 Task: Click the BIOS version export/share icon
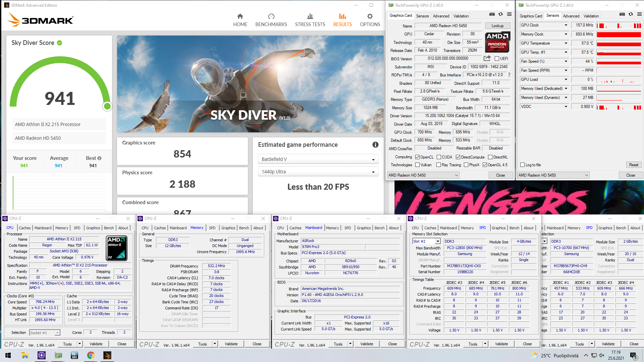487,58
